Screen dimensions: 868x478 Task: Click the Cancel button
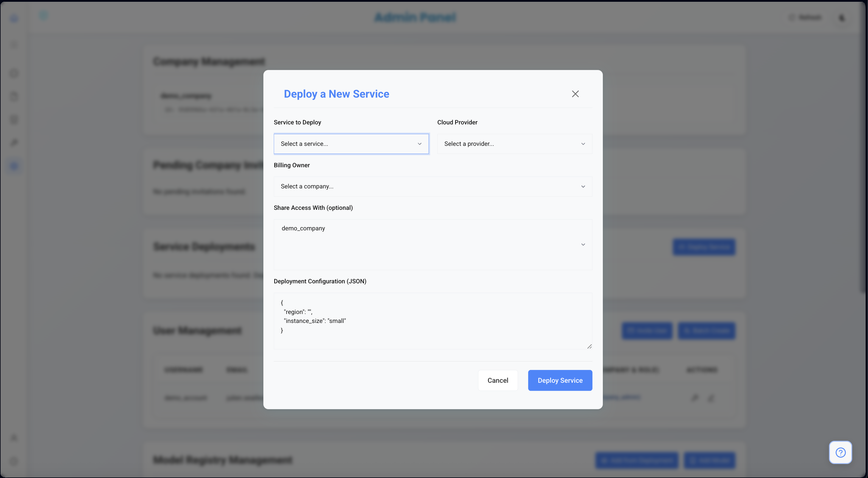click(x=498, y=380)
